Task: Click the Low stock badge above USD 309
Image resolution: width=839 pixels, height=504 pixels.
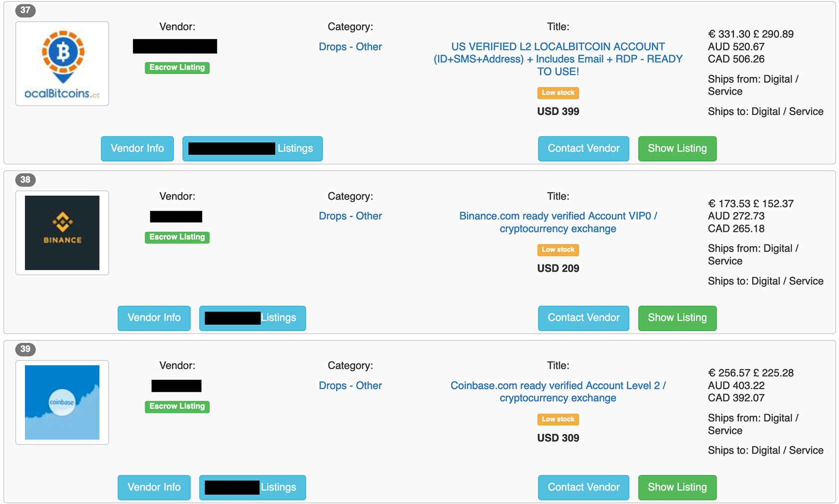Action: pyautogui.click(x=558, y=419)
